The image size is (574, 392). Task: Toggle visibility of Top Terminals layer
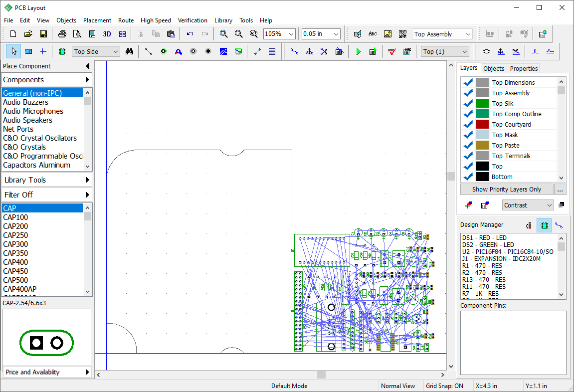pyautogui.click(x=468, y=156)
